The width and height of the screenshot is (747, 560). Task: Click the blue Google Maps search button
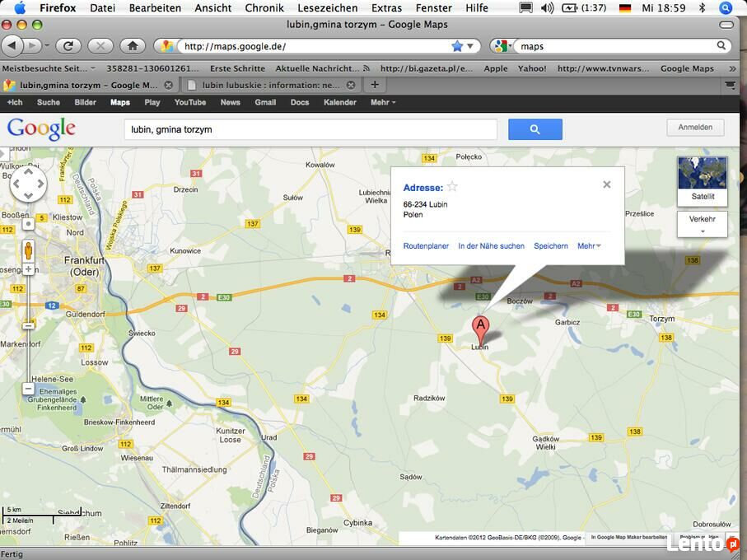(x=535, y=129)
